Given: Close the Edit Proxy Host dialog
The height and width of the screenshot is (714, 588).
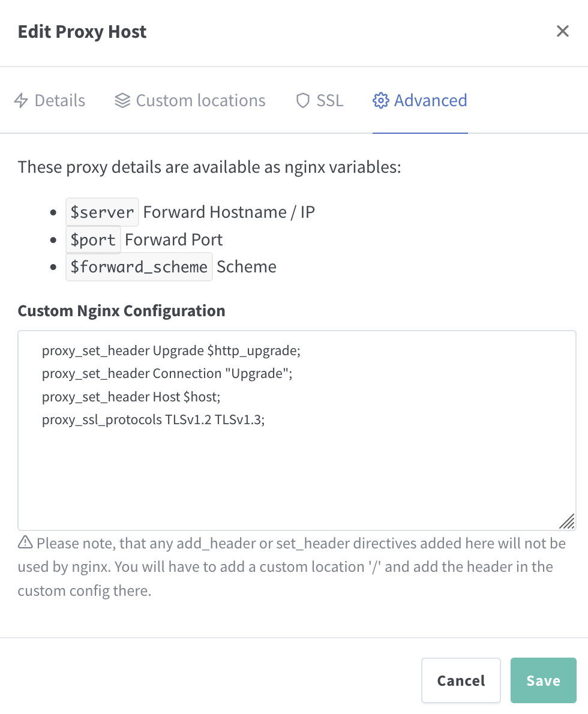Looking at the screenshot, I should pos(562,31).
